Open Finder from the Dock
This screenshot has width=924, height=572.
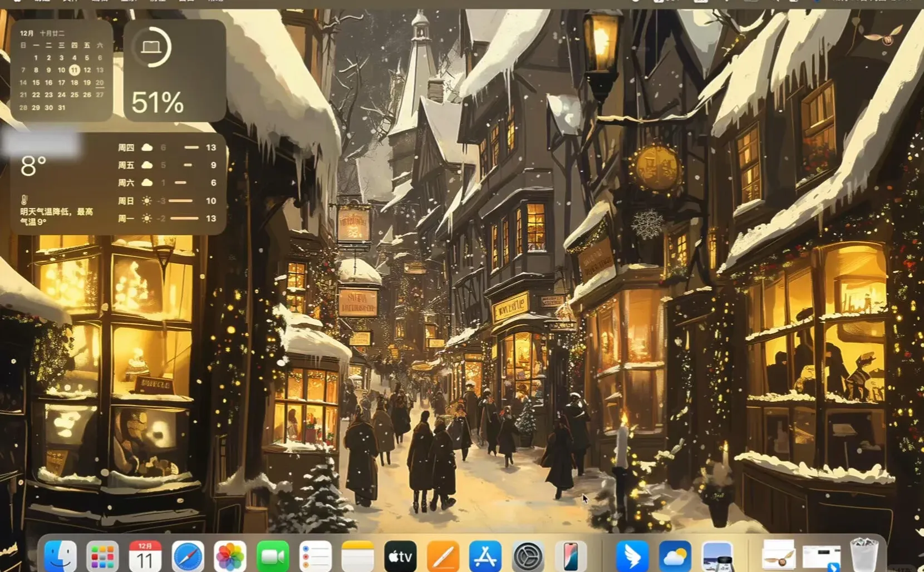point(60,556)
